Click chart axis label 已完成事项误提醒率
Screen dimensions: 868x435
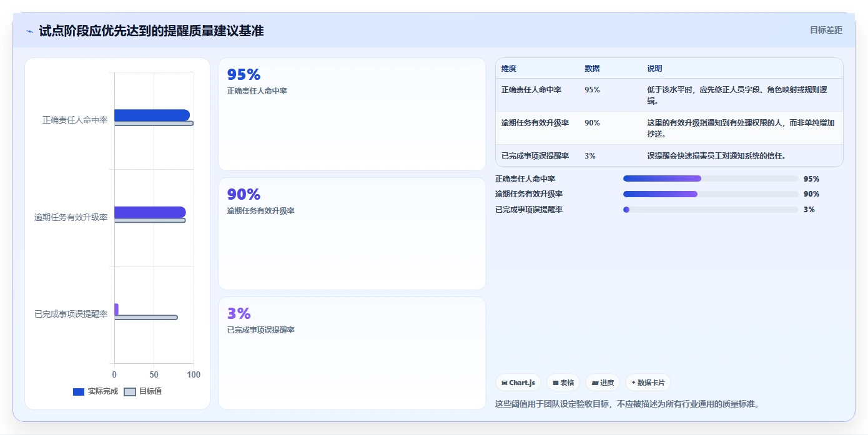(71, 314)
